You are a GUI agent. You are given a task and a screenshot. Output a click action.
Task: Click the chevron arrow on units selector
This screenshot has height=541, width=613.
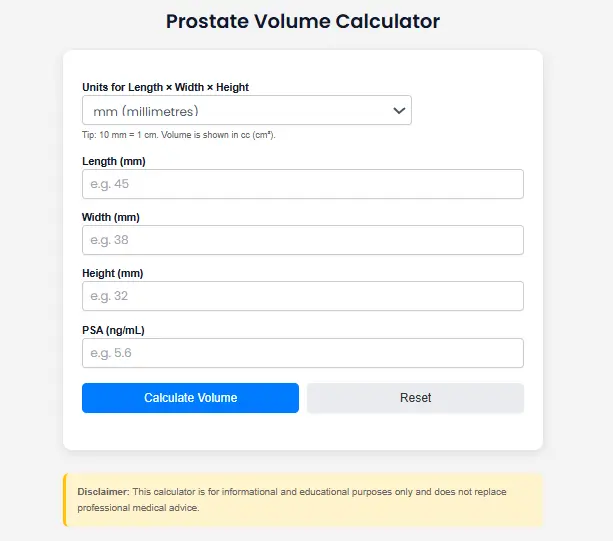399,110
